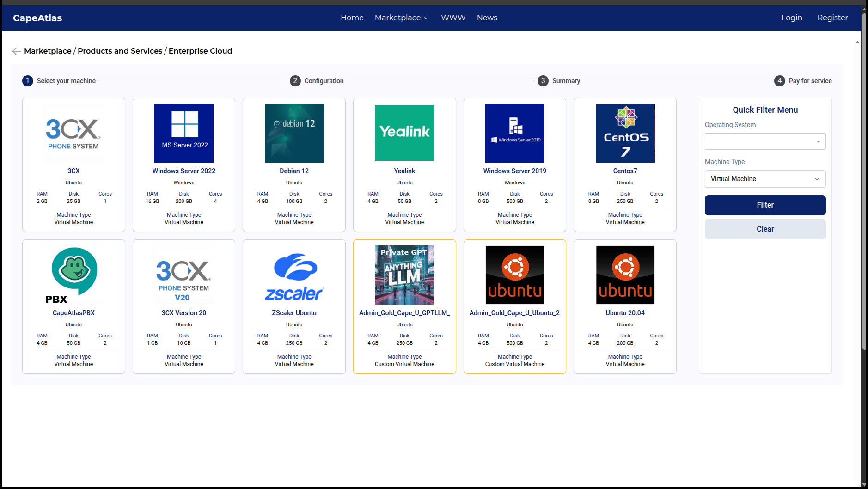Open Products and Services breadcrumb

tap(120, 51)
